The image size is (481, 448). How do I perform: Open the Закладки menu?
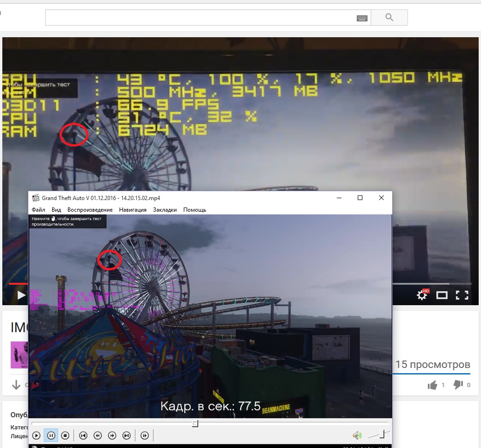pyautogui.click(x=165, y=210)
